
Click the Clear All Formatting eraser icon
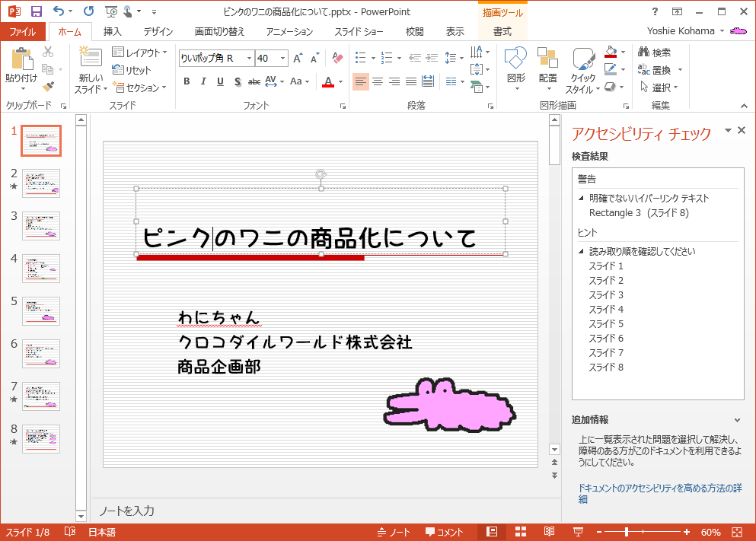click(x=339, y=58)
